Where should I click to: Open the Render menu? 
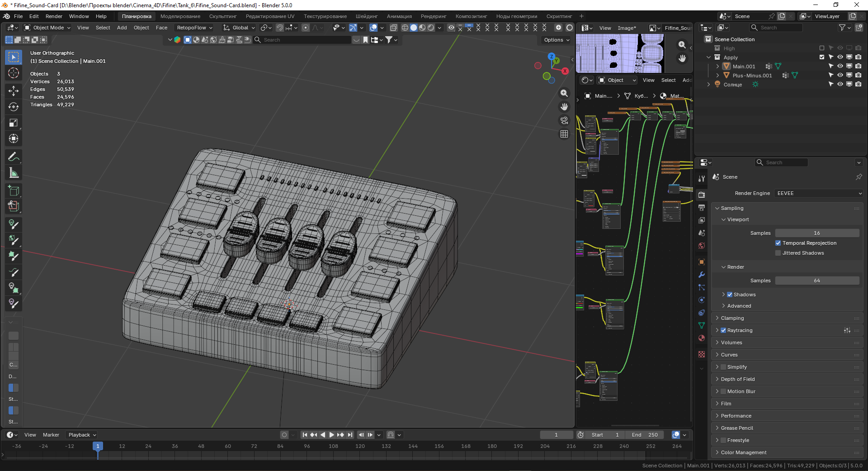click(x=54, y=16)
